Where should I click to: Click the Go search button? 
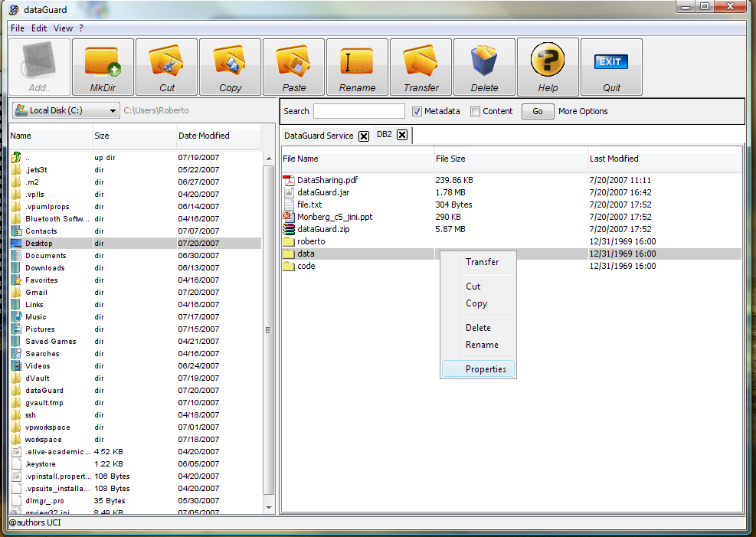538,111
